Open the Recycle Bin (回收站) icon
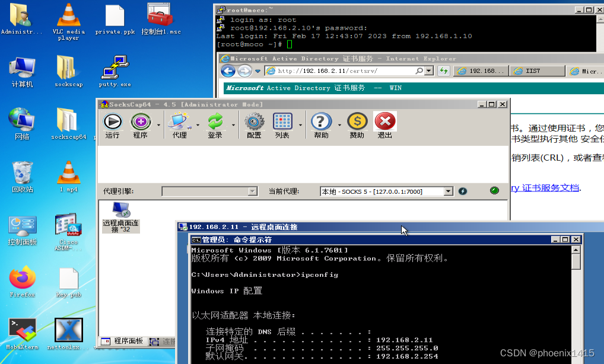 click(x=22, y=177)
